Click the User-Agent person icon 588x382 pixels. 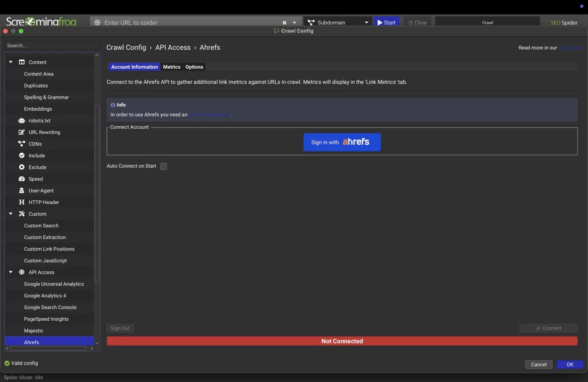22,190
